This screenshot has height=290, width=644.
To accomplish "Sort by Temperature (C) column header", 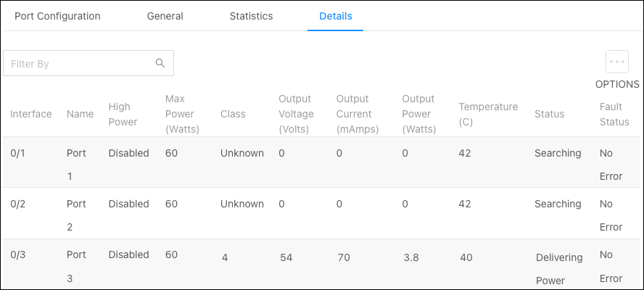I will tap(488, 115).
